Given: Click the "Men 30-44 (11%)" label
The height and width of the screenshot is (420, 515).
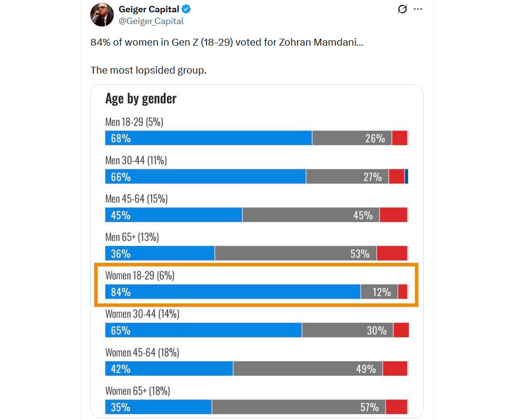Looking at the screenshot, I should (x=136, y=160).
